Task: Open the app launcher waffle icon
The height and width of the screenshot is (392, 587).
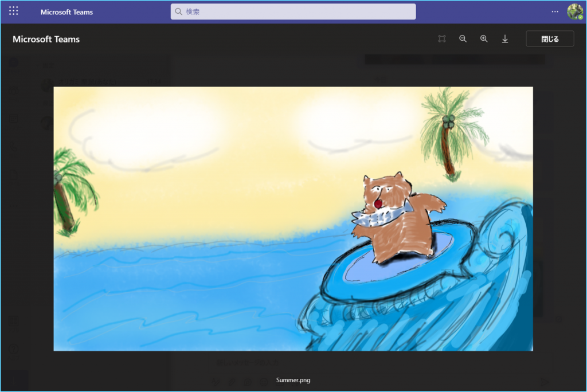Action: click(x=14, y=11)
